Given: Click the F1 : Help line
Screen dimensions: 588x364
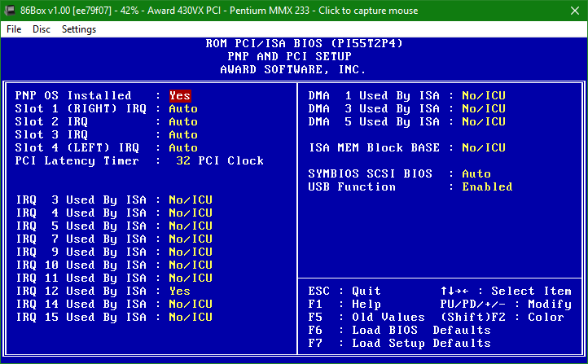Looking at the screenshot, I should [x=344, y=304].
